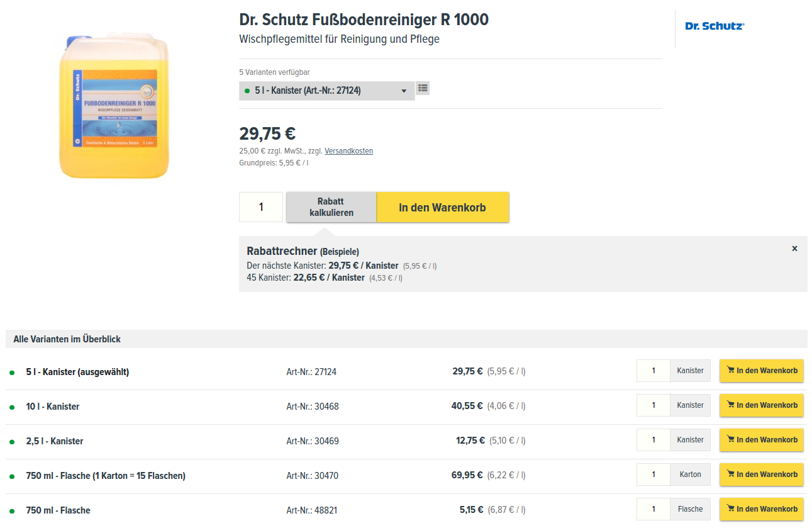Click Rabatt kalkulieren button
The width and height of the screenshot is (812, 528).
[331, 207]
